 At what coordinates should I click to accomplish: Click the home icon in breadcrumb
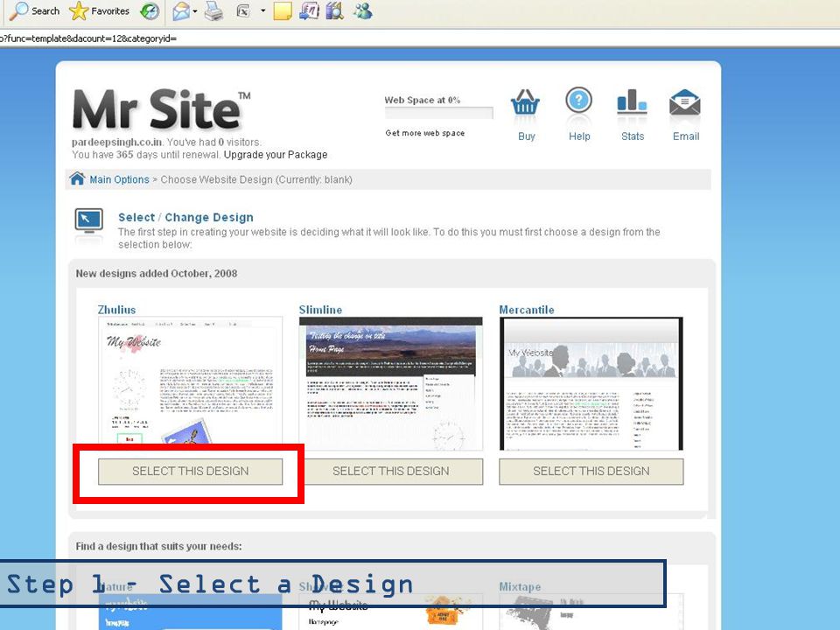77,178
